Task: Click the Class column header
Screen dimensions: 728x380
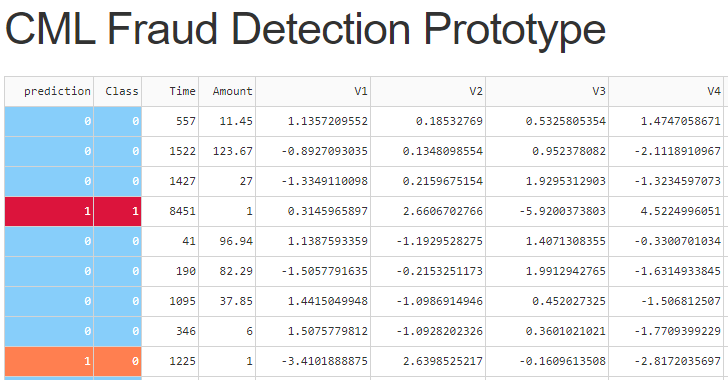Action: (x=118, y=92)
